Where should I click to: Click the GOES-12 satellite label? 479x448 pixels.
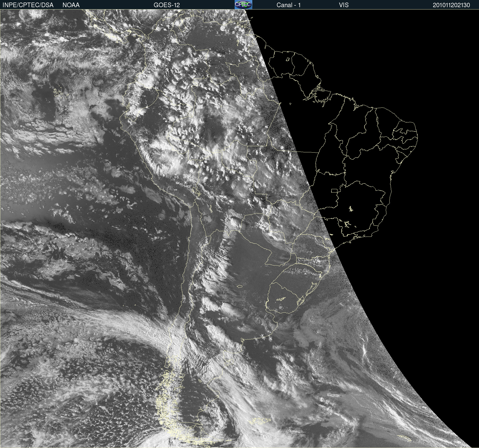click(167, 5)
